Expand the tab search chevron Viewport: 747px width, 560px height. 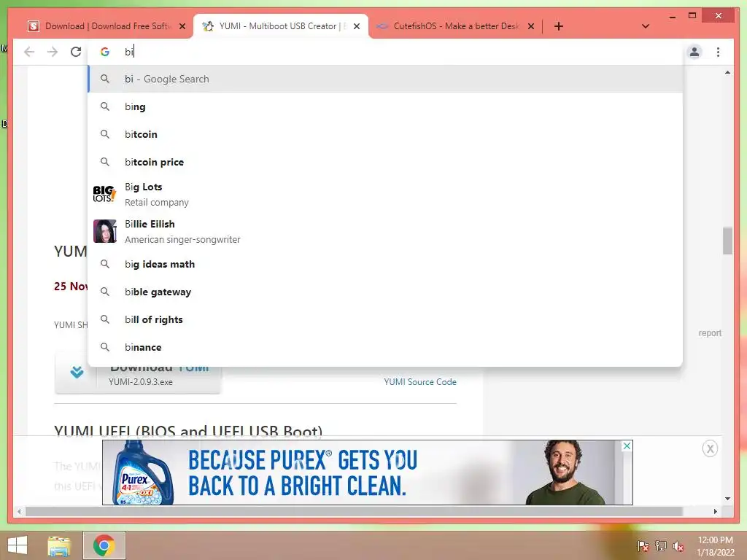coord(646,26)
